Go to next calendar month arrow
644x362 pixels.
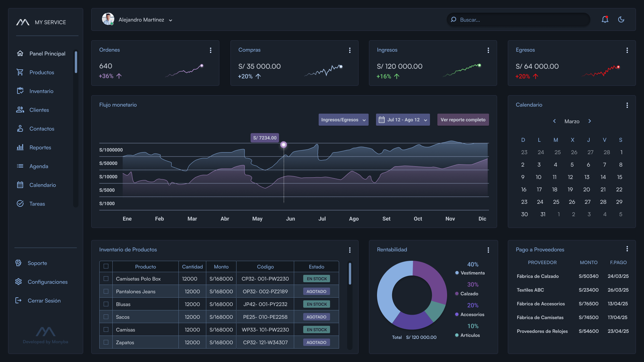590,121
